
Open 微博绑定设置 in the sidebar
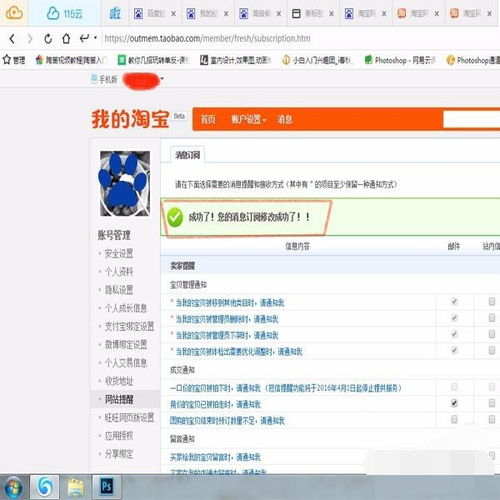tap(126, 345)
